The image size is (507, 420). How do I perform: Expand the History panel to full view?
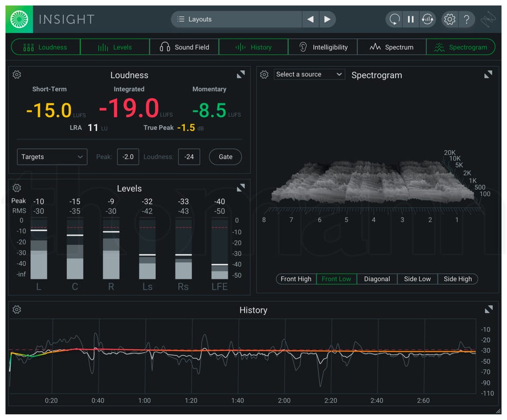[x=489, y=309]
